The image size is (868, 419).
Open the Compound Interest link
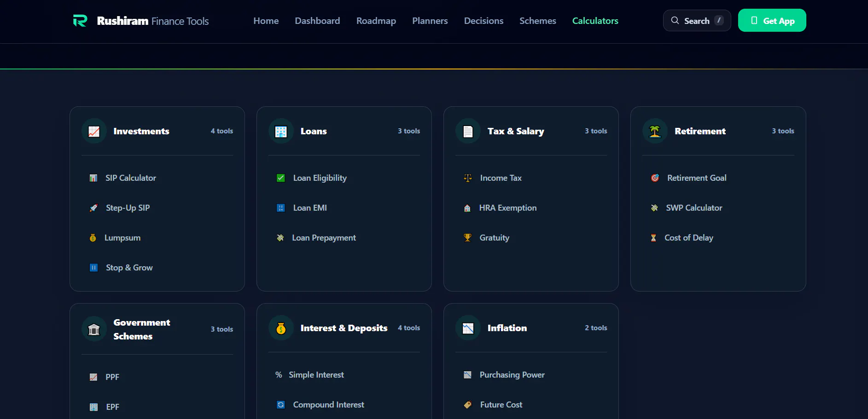(x=329, y=405)
